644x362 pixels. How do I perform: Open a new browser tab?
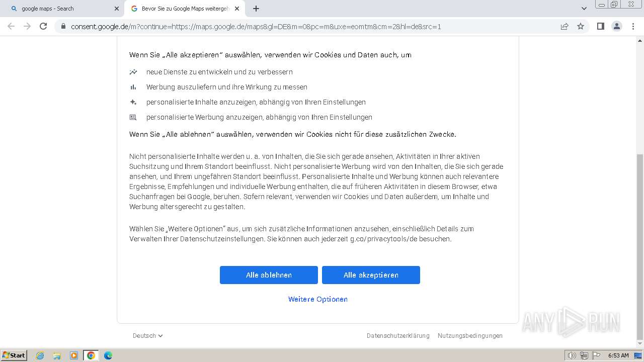(256, 9)
